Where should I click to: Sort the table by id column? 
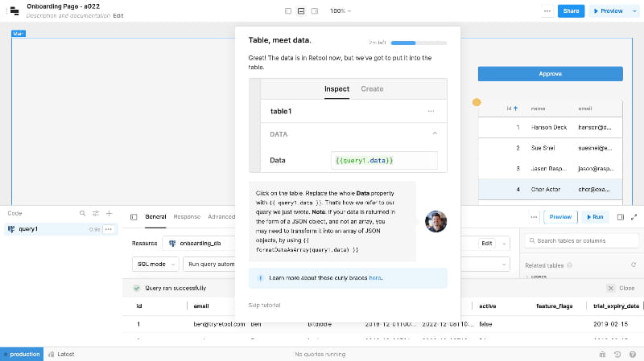pos(512,109)
